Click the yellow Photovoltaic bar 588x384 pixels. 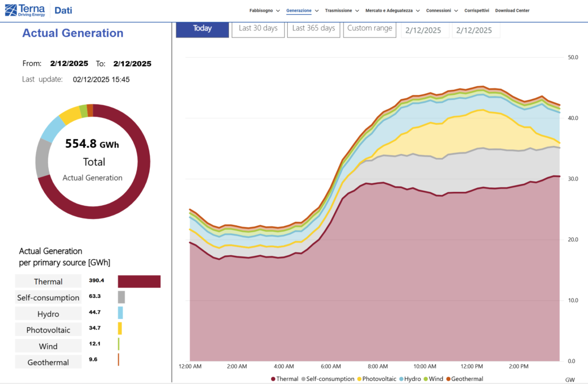pyautogui.click(x=119, y=328)
